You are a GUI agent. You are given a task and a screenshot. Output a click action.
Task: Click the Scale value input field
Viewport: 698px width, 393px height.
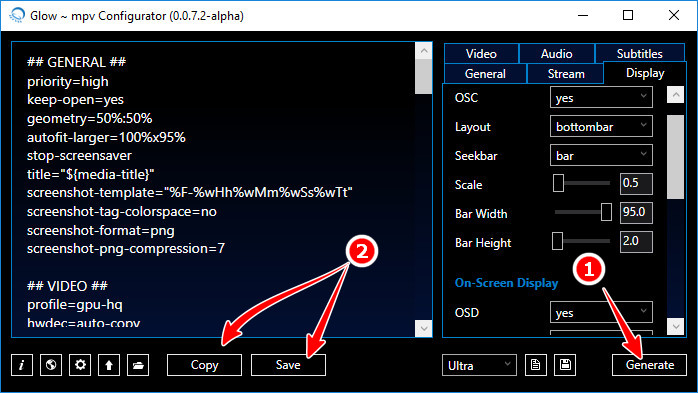[x=636, y=183]
